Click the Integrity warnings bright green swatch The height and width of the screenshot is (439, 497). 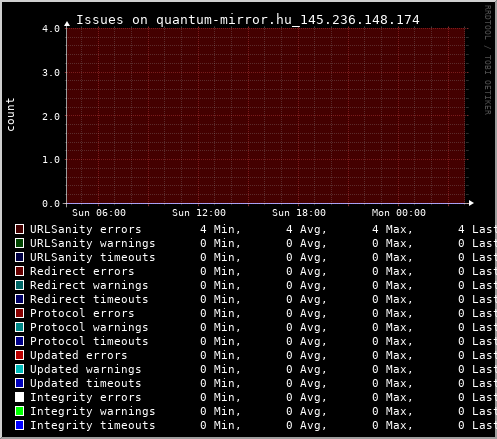(x=19, y=411)
